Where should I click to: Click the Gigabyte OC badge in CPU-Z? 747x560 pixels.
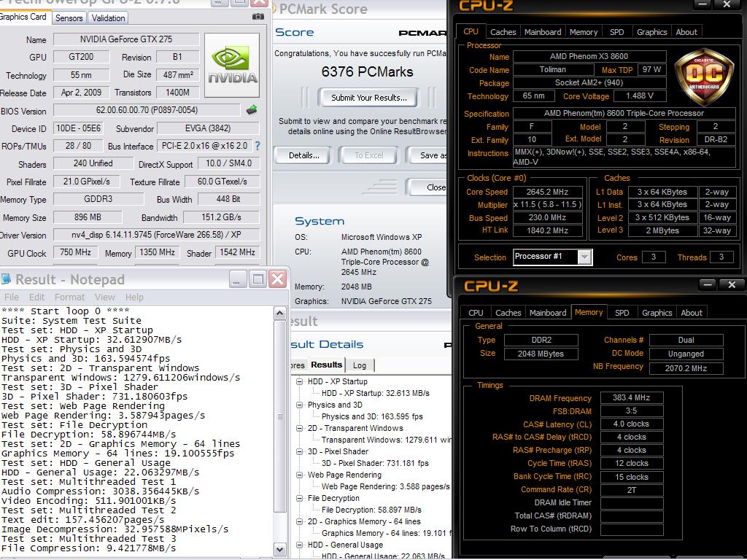point(704,77)
